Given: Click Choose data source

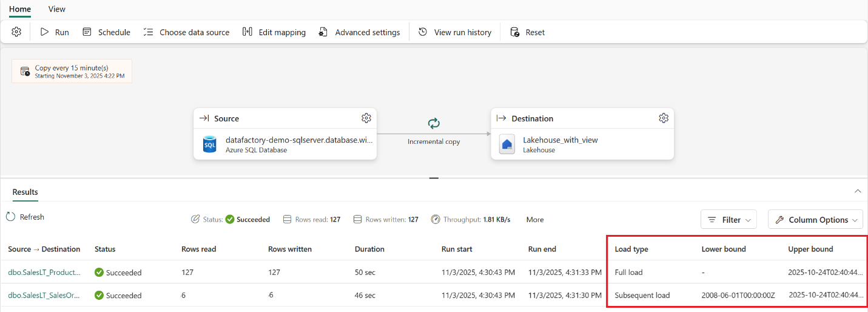Looking at the screenshot, I should coord(186,32).
